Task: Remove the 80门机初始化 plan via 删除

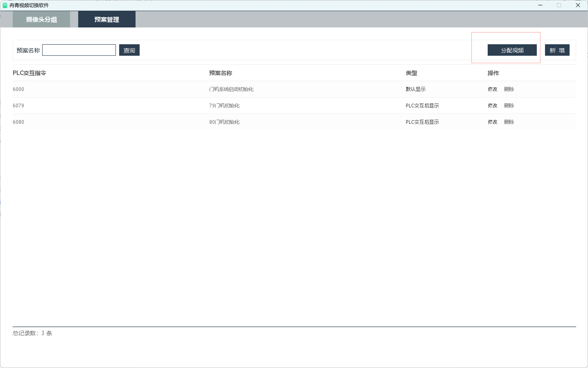Action: point(509,122)
